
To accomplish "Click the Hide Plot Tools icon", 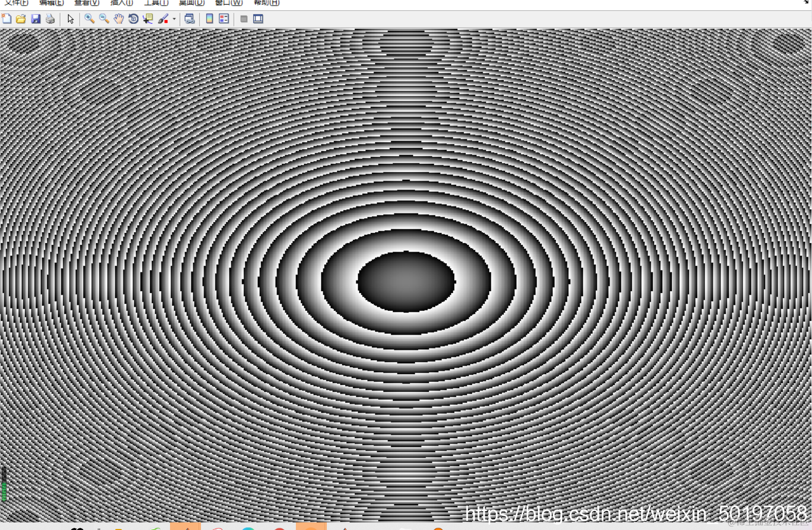I will tap(244, 19).
